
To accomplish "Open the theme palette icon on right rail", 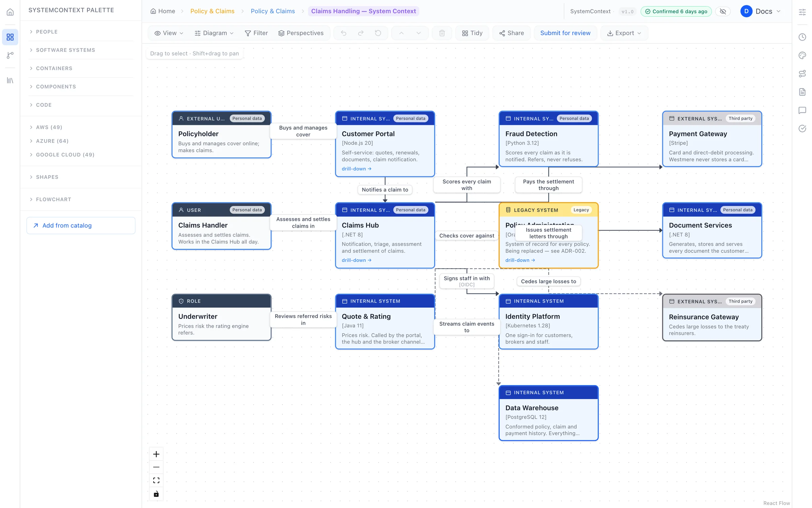I will point(802,56).
